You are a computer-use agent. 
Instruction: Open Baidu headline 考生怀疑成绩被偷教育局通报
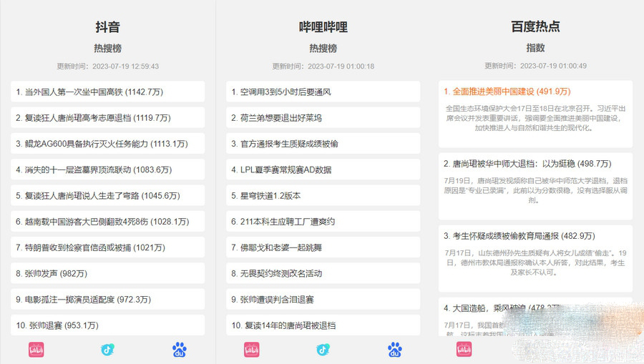click(519, 235)
